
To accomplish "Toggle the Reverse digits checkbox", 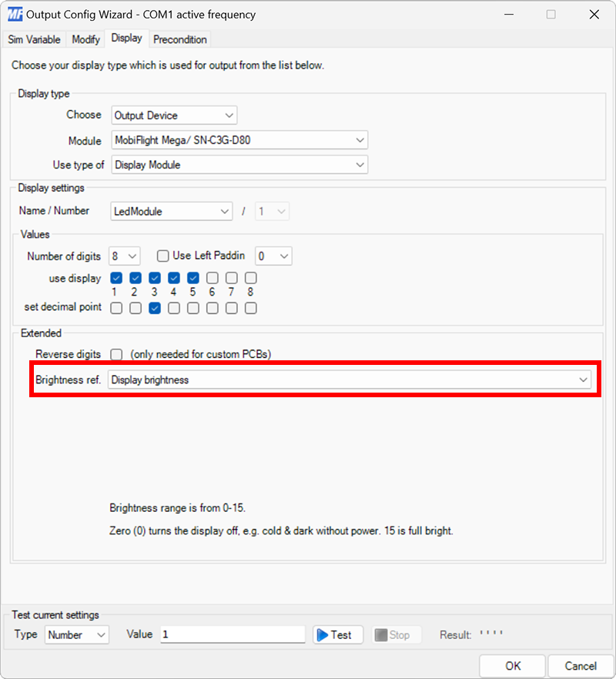I will click(x=116, y=354).
